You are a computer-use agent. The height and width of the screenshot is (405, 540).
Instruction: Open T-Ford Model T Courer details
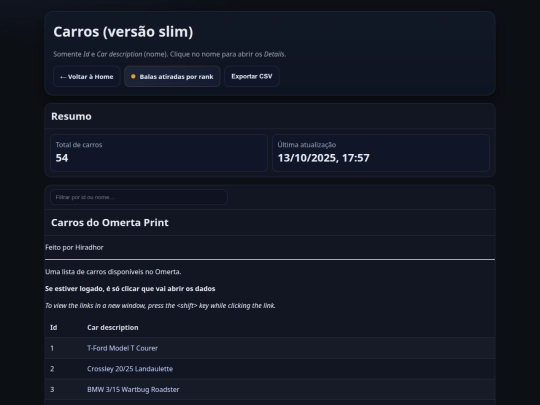122,348
